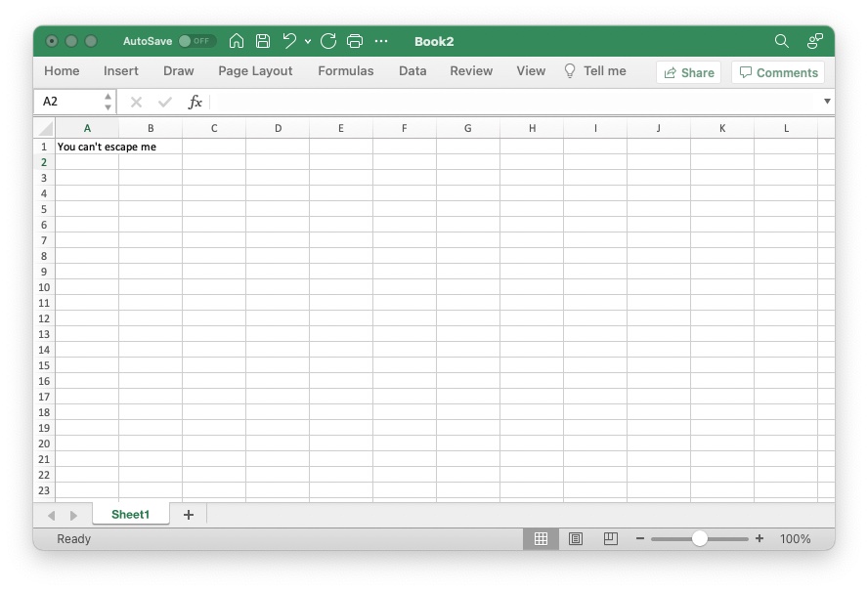
Task: Open the Formulas ribbon tab
Action: tap(346, 71)
